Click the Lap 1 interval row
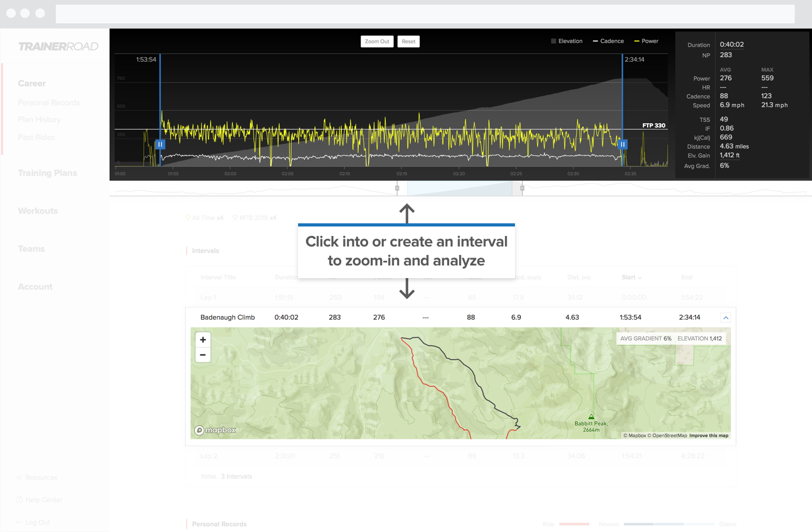This screenshot has width=812, height=532. [x=461, y=298]
